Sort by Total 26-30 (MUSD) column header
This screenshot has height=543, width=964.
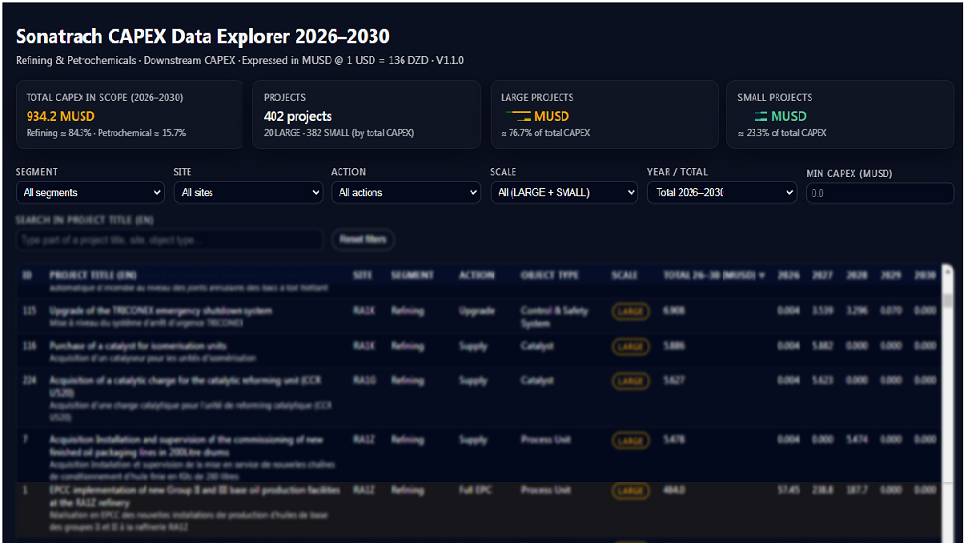coord(713,275)
